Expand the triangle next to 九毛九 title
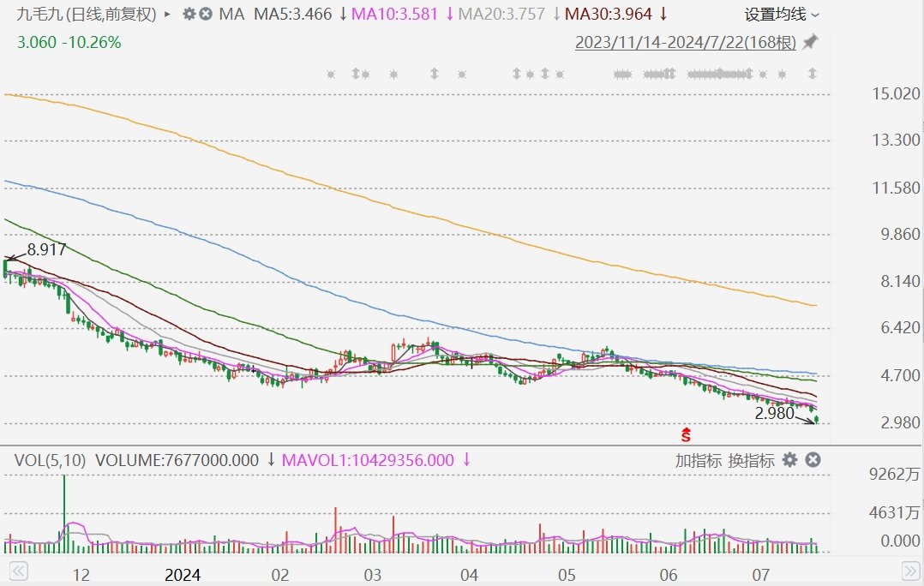 [x=167, y=15]
